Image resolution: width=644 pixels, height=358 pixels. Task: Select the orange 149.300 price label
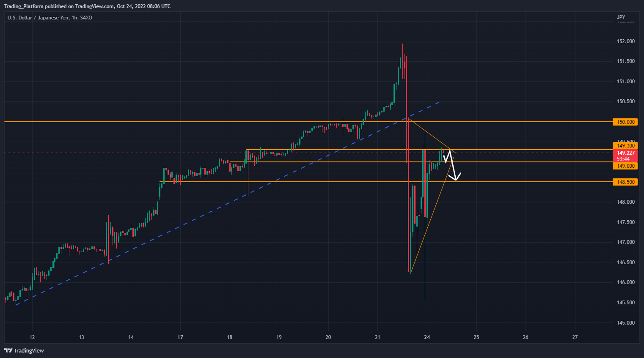coord(625,146)
